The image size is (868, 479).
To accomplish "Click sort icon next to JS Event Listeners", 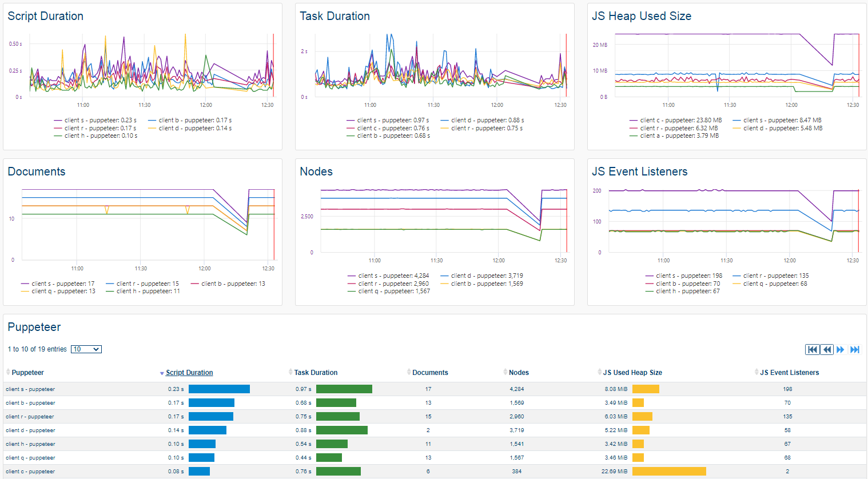I will (x=756, y=372).
